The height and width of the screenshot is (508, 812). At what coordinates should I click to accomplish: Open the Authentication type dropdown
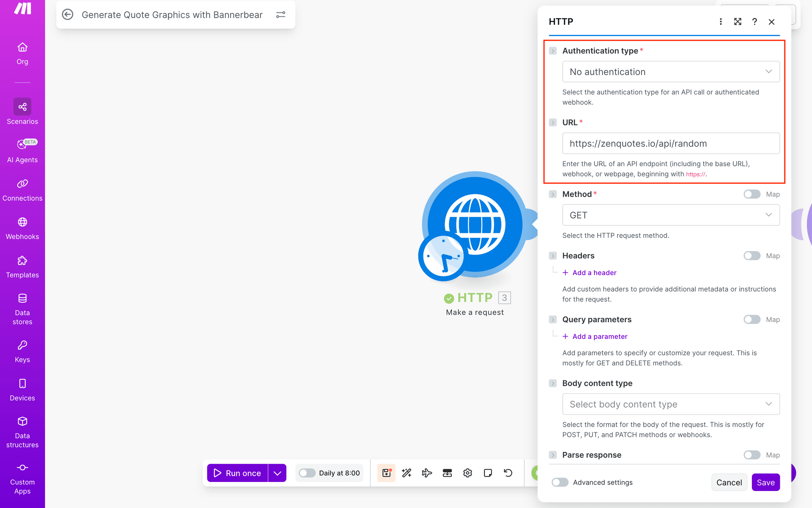(671, 72)
